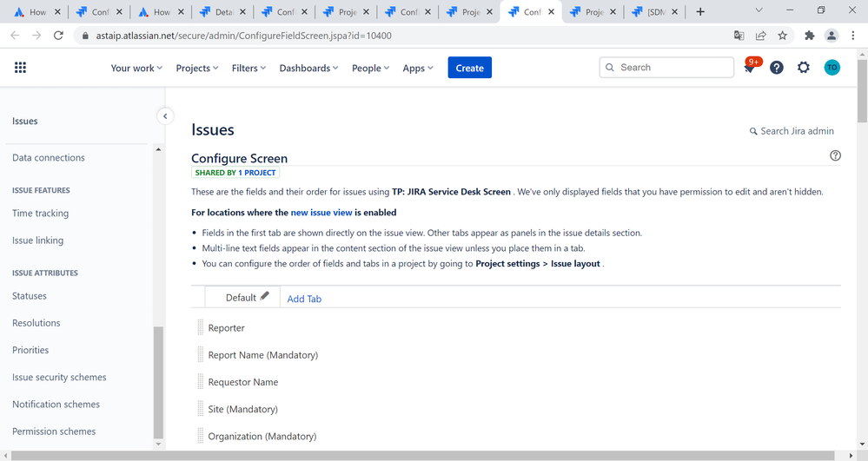The image size is (868, 461).
Task: Click the page vertical scrollbar thumb
Action: click(x=863, y=89)
